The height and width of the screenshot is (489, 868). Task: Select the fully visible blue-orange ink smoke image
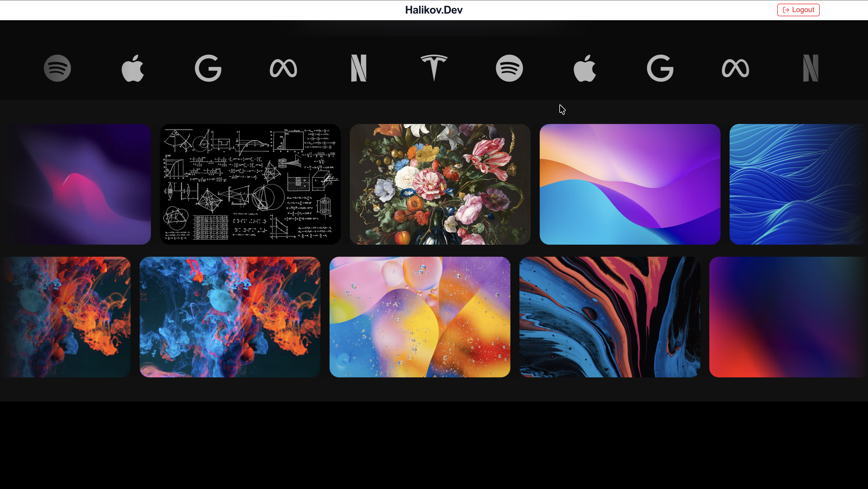230,317
